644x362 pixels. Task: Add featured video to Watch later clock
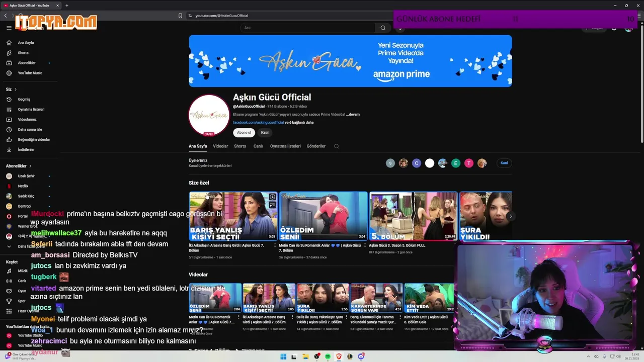point(272,197)
